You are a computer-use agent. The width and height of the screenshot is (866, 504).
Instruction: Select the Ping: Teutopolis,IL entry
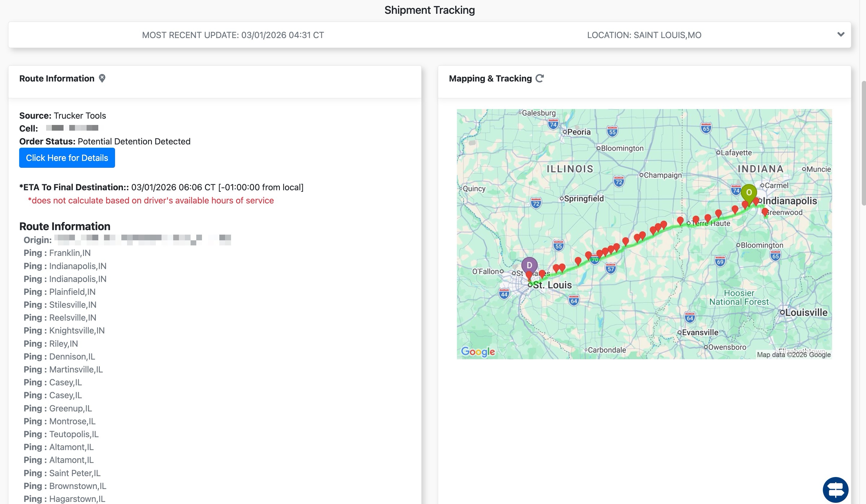(61, 434)
